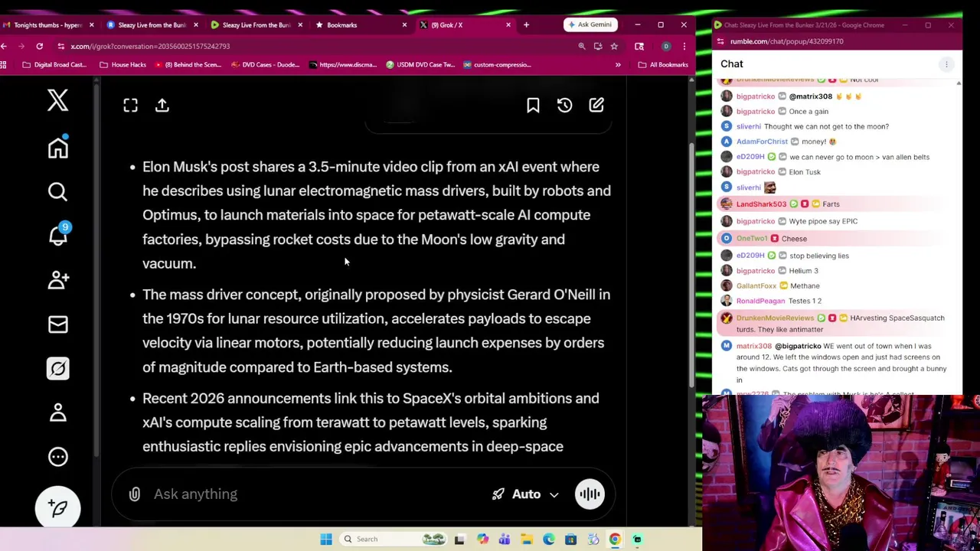Toggle Grok fullscreen focus mode icon
This screenshot has width=980, height=551.
130,105
